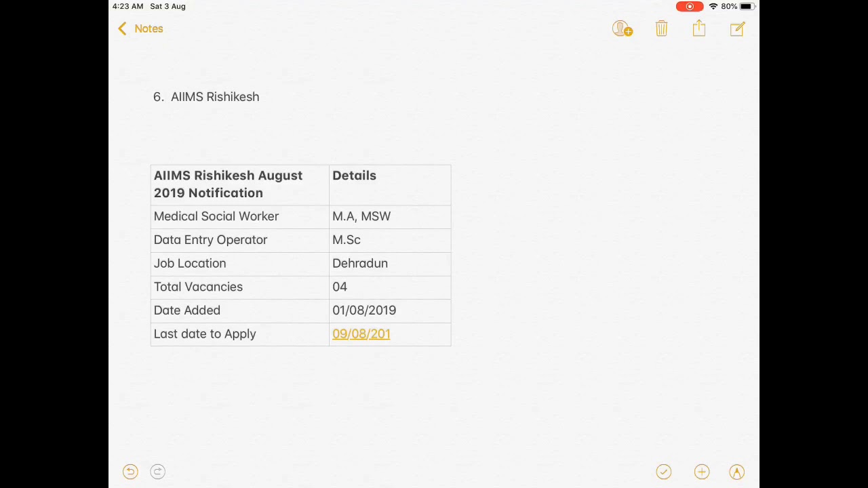Select 'AIIMS Rishikesh August 2019 Notification' header cell
The width and height of the screenshot is (868, 488).
click(x=240, y=184)
